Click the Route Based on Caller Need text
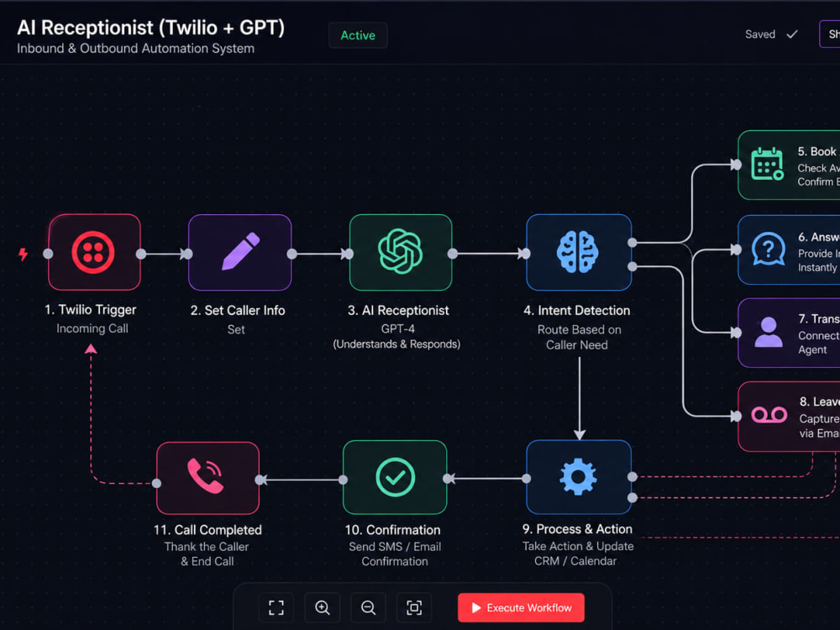 pos(579,337)
